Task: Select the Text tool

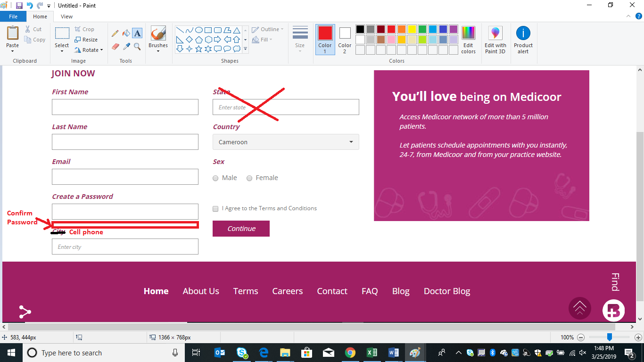Action: (x=137, y=33)
